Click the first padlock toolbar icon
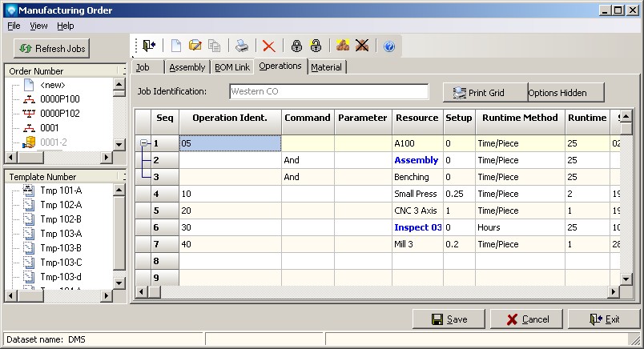The image size is (644, 349). [x=296, y=46]
